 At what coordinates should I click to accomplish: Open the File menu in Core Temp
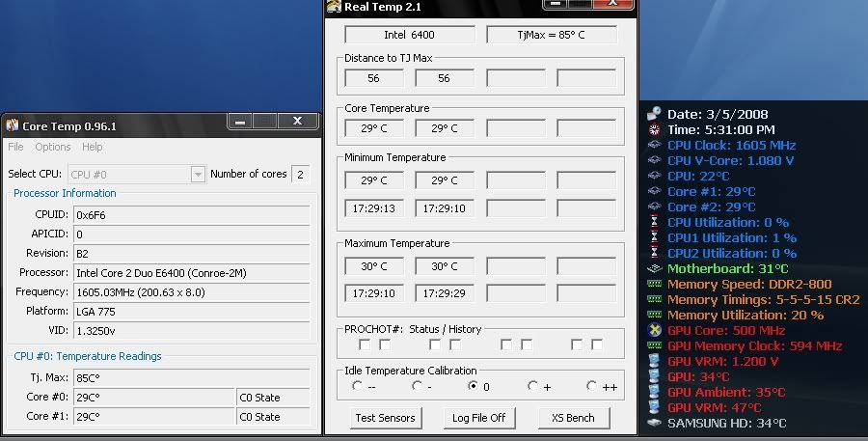15,147
